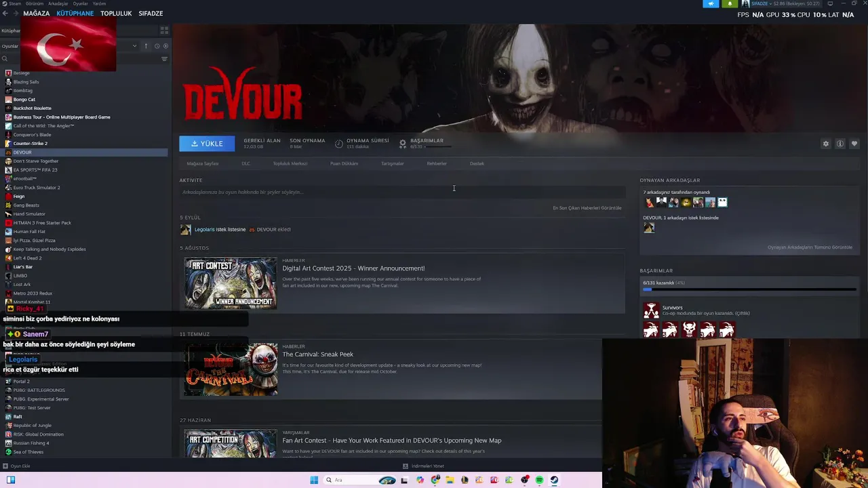Image resolution: width=868 pixels, height=488 pixels.
Task: Open Tartışmalar link
Action: click(x=392, y=163)
